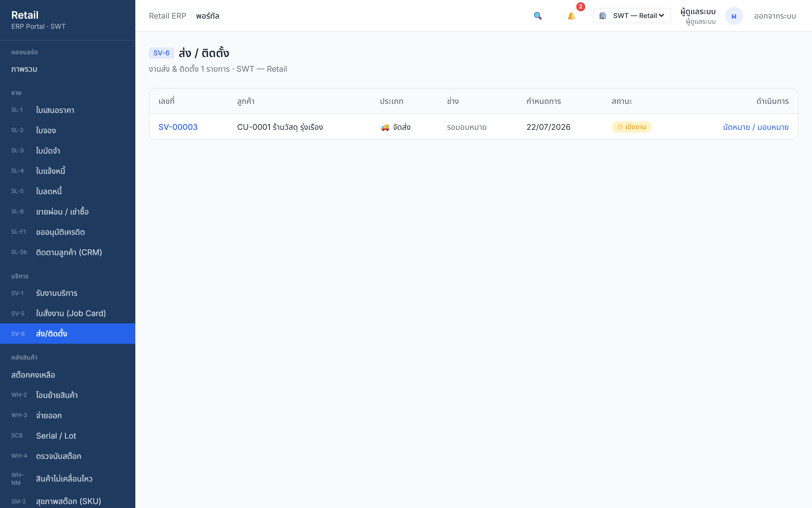This screenshot has height=508, width=812.
Task: Open ตรวจนับสต๊อก (WH-4) menu item
Action: tap(67, 456)
